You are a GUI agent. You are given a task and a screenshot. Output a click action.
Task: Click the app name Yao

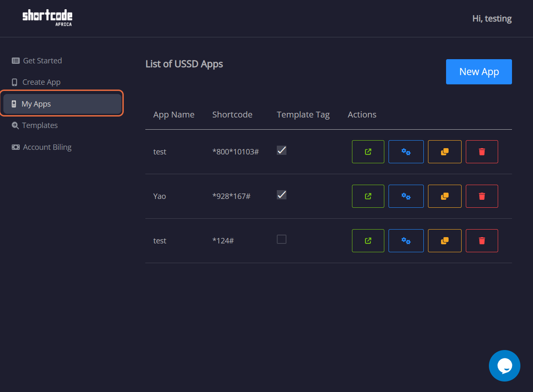point(160,196)
